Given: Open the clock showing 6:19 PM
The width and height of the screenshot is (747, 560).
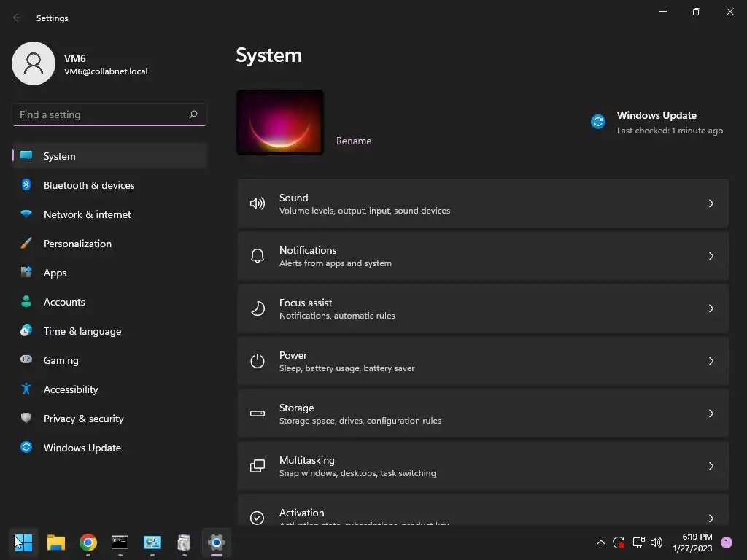Looking at the screenshot, I should pyautogui.click(x=692, y=542).
